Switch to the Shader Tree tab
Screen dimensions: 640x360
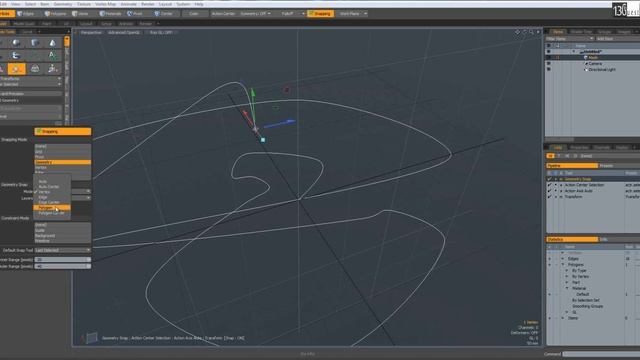coord(581,32)
